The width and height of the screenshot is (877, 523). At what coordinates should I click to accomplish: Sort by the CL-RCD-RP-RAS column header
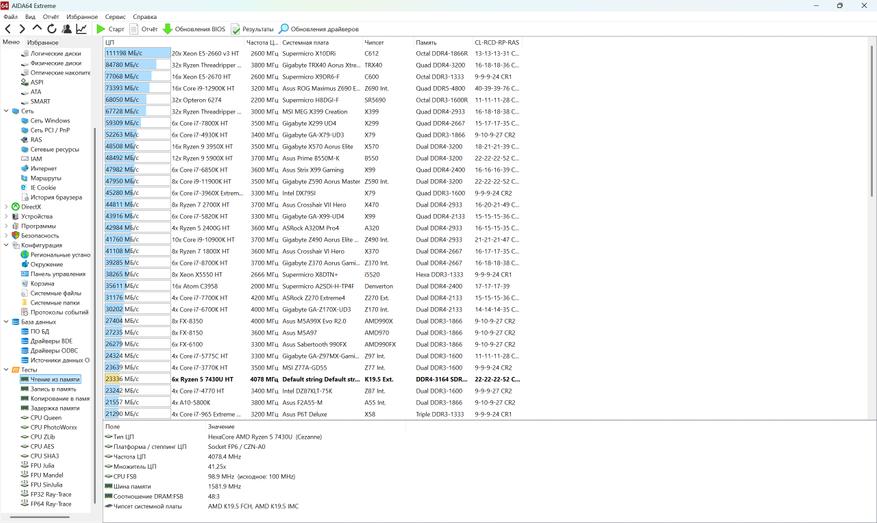pyautogui.click(x=497, y=43)
